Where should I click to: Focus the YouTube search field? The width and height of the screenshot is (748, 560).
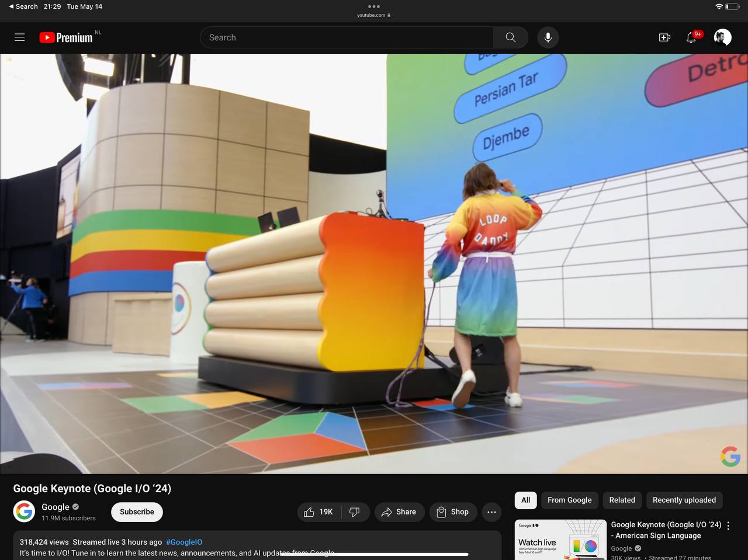point(347,37)
